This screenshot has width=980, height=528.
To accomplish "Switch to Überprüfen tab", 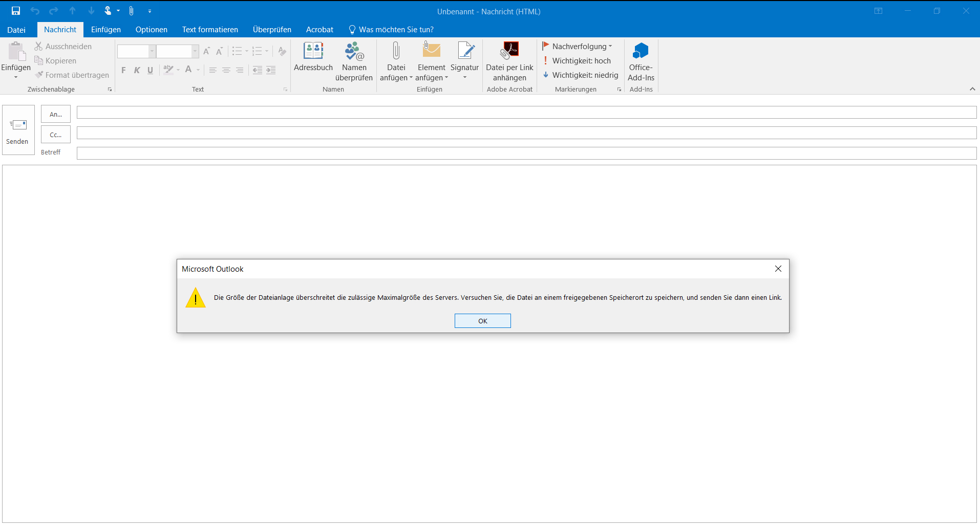I will coord(272,30).
